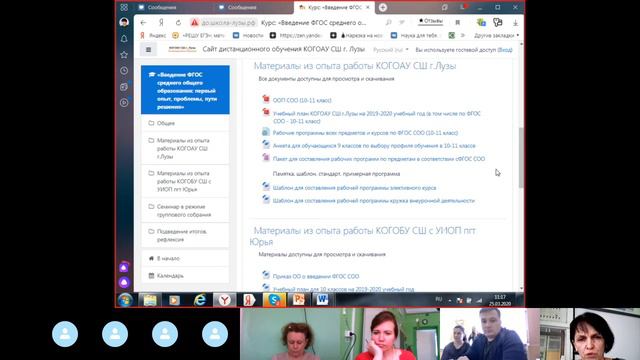Close the 'Курс: Введение ФГОС' tab
Screen dimensions: 640x360
(x=368, y=7)
